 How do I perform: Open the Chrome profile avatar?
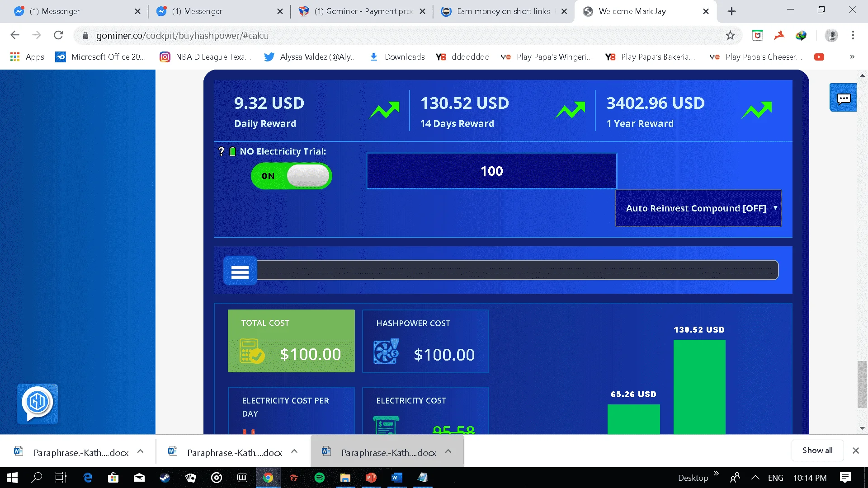click(x=831, y=35)
